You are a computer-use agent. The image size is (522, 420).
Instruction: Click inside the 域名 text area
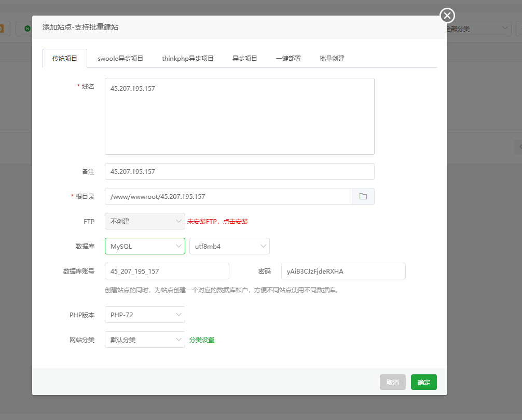pos(239,116)
